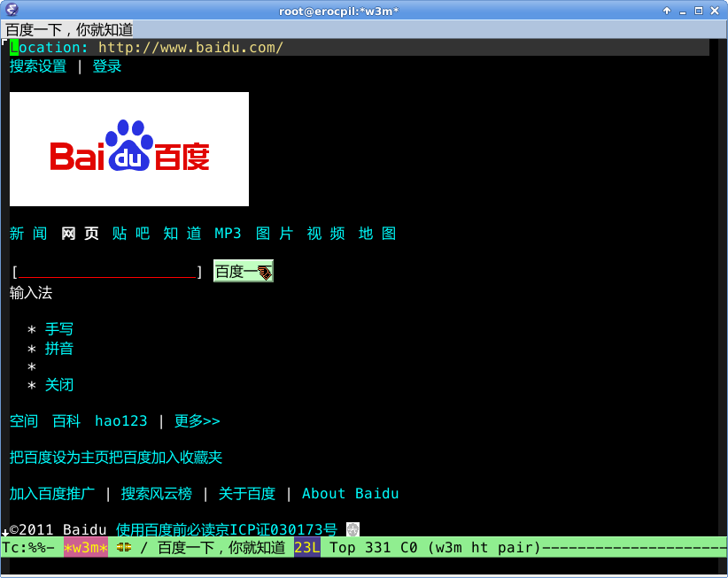Click the Location URL line

click(x=360, y=47)
